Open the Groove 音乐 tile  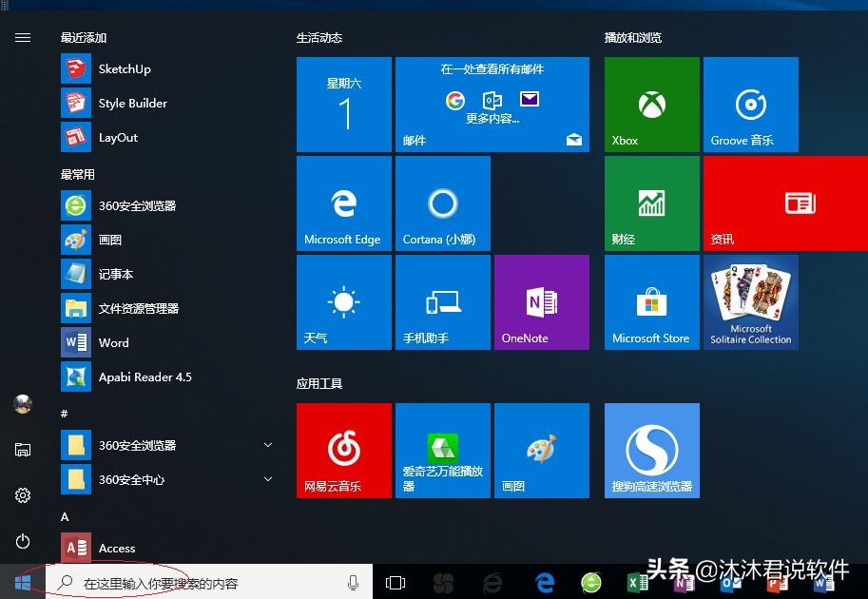click(751, 105)
